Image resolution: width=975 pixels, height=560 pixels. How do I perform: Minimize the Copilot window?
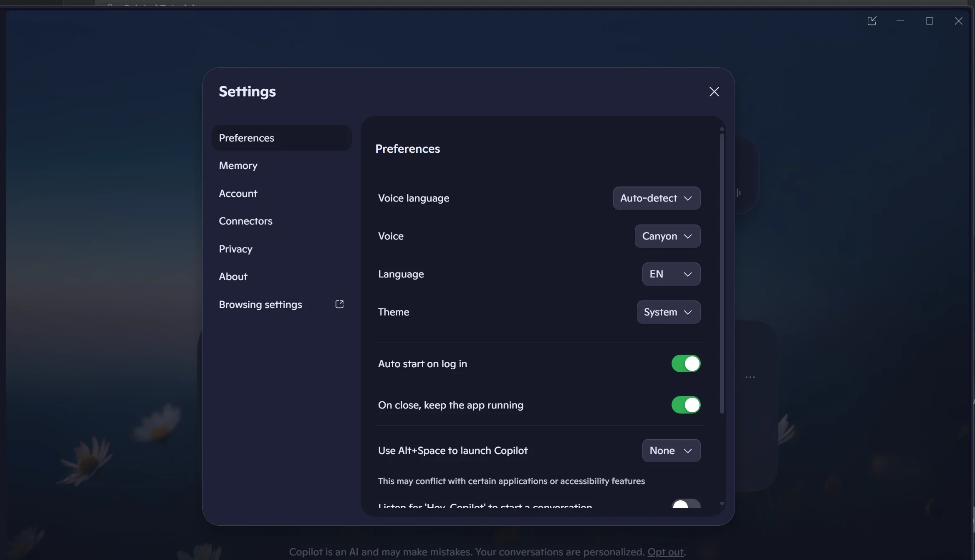point(900,21)
